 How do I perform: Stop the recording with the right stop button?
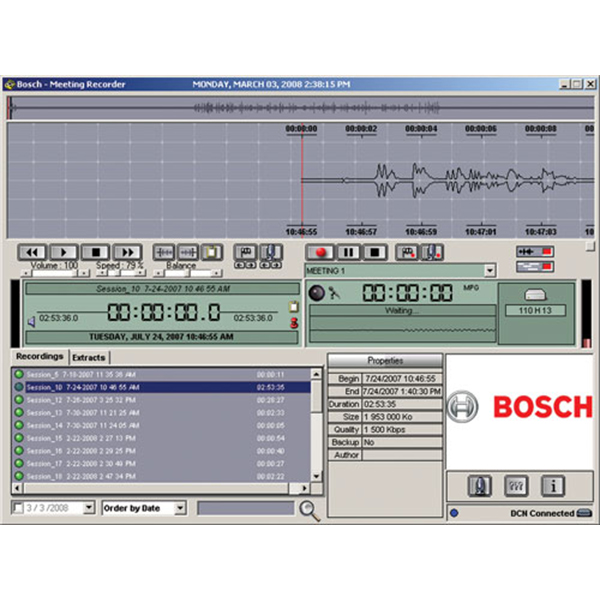375,252
